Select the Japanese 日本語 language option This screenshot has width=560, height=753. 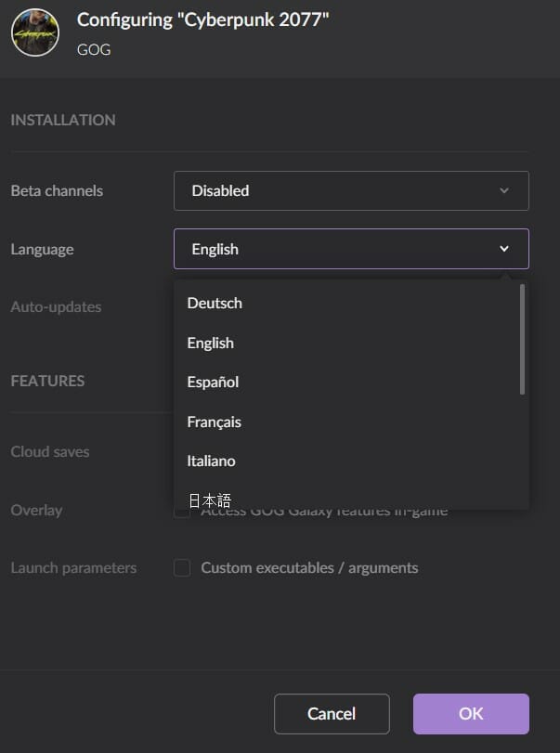tap(210, 500)
